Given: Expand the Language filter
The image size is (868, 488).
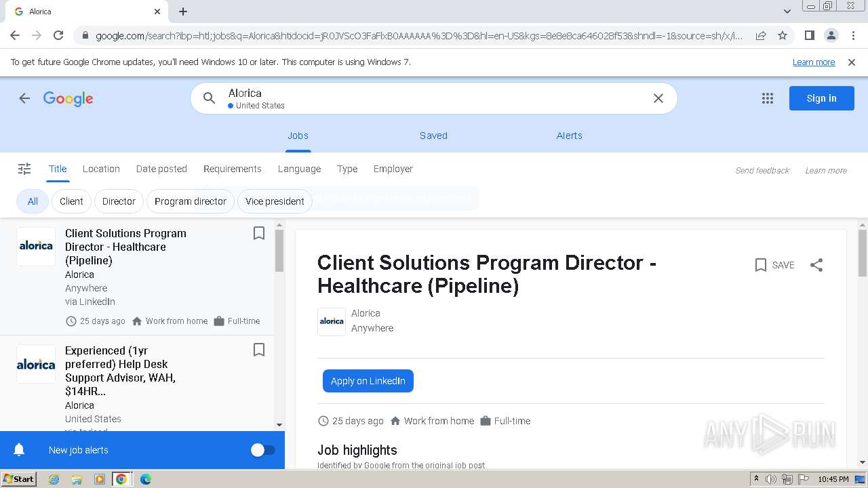Looking at the screenshot, I should (x=299, y=169).
